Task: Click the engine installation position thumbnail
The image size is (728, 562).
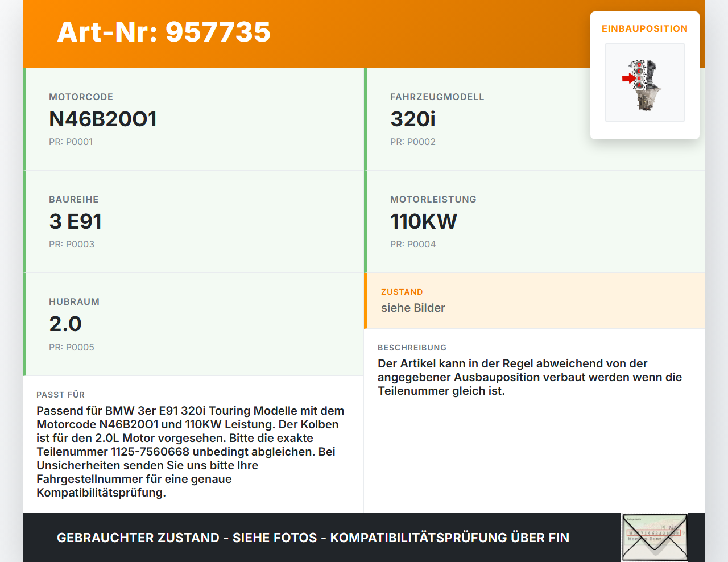Action: click(644, 82)
